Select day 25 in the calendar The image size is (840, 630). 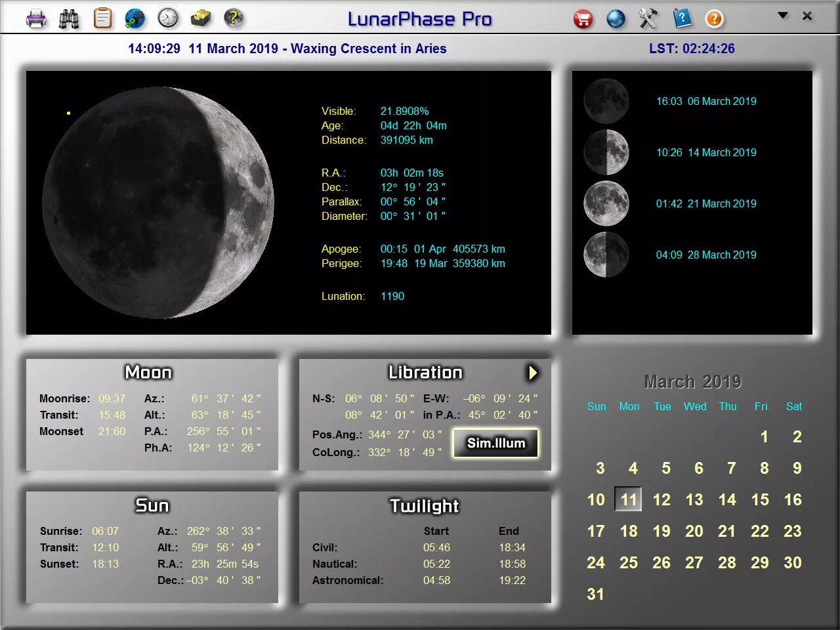click(x=629, y=562)
